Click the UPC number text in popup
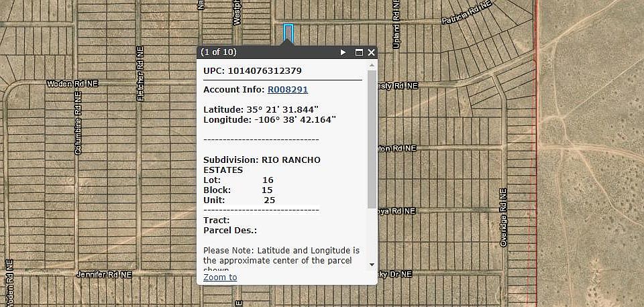This screenshot has width=644, height=307. click(x=264, y=70)
